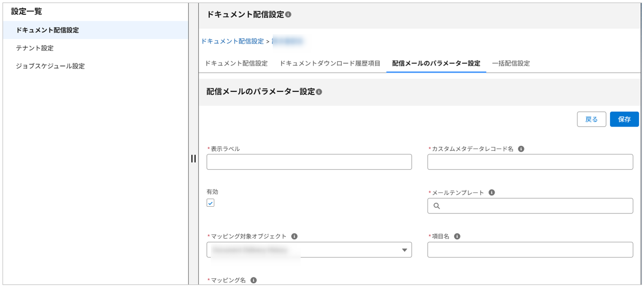Click info icon beside 配信メールのパラメーター設定 heading
644x288 pixels.
pos(319,92)
